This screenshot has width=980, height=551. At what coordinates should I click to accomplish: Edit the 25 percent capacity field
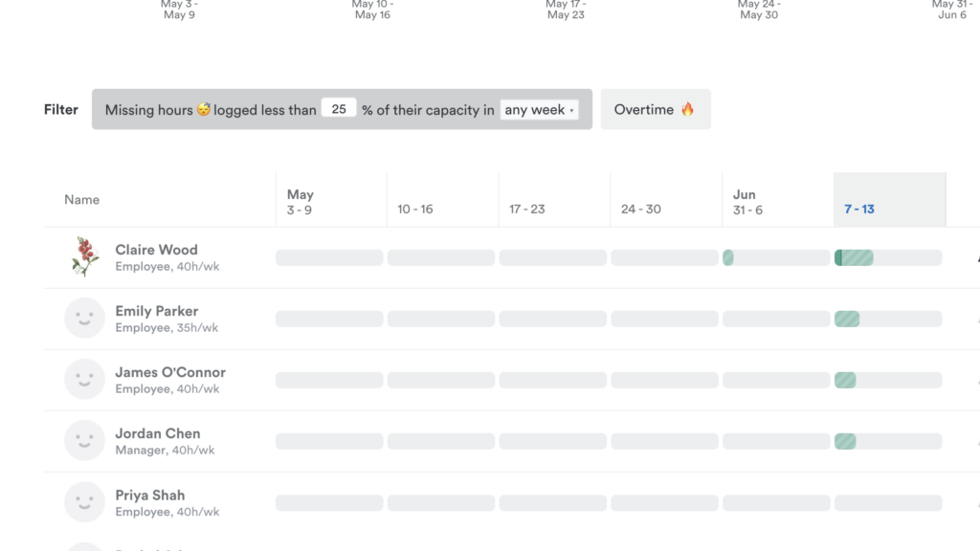pyautogui.click(x=339, y=109)
